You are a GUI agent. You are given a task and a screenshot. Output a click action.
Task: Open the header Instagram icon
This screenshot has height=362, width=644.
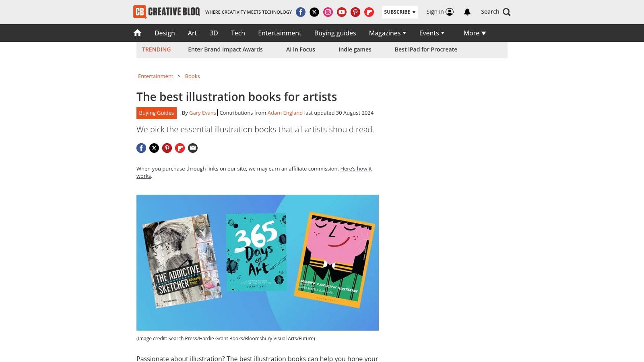coord(328,12)
